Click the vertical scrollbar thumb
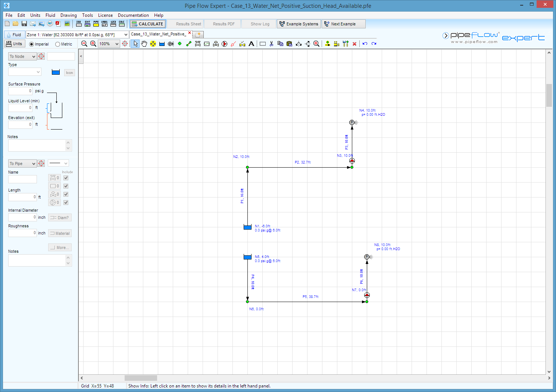Image resolution: width=556 pixels, height=392 pixels. [549, 96]
